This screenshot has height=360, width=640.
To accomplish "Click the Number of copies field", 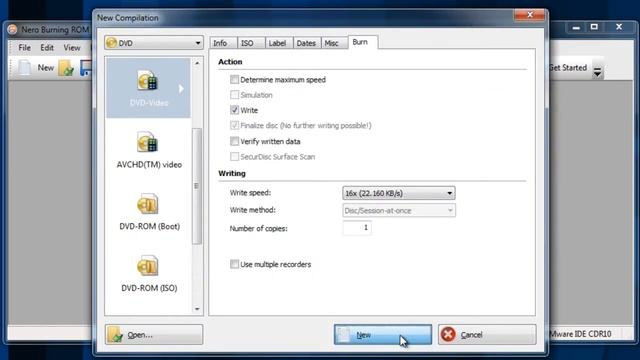I will coord(357,228).
